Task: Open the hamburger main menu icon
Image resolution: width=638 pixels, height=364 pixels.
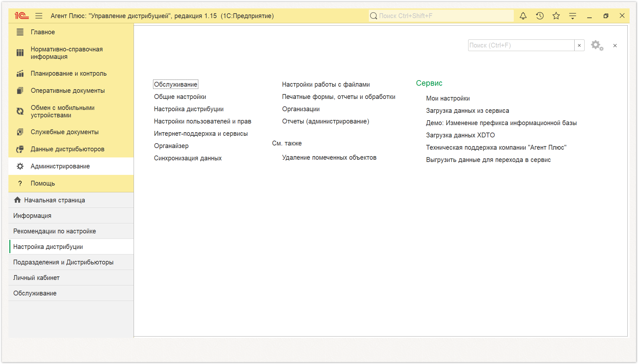Action: (x=39, y=16)
